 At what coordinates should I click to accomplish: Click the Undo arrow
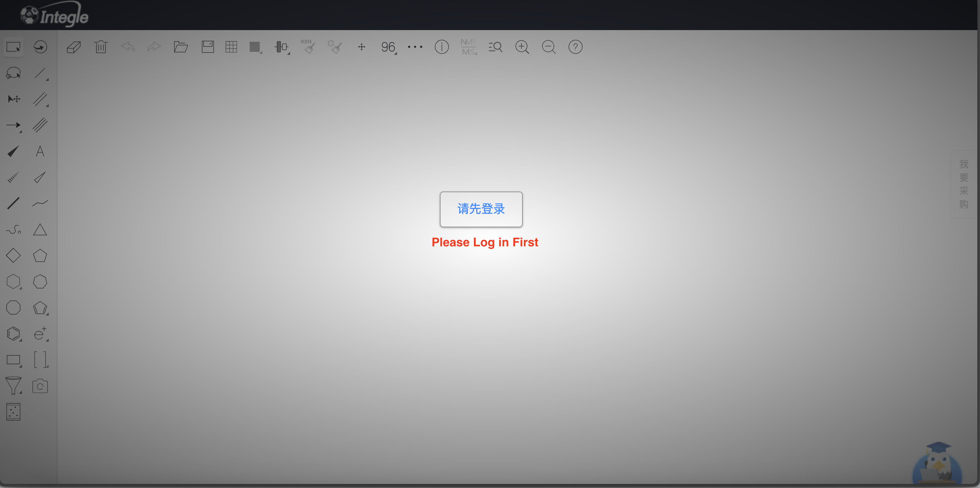[x=128, y=47]
